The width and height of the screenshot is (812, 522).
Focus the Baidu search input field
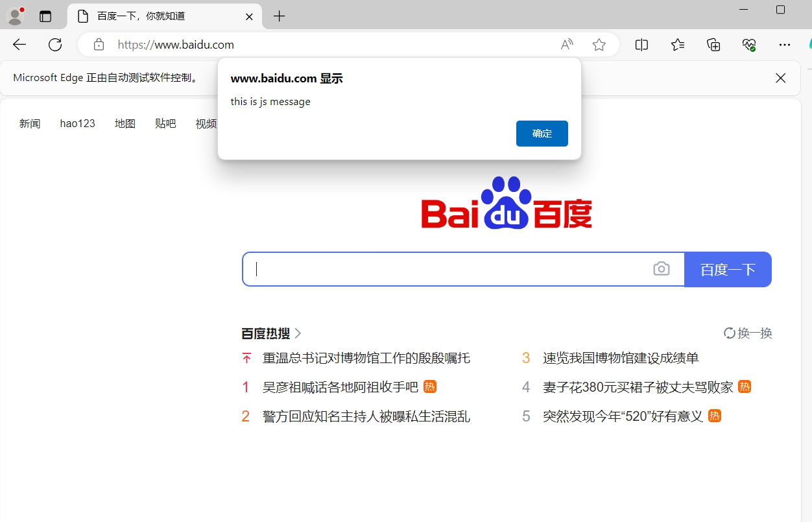pos(448,269)
